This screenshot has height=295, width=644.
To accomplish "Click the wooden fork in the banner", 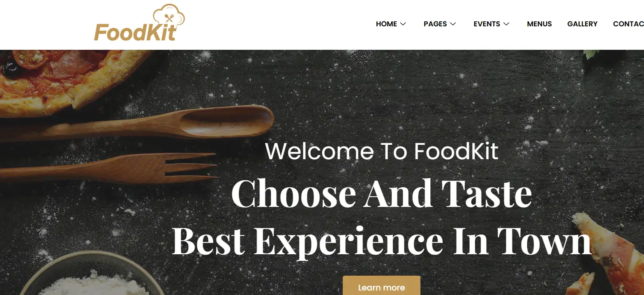I will 109,168.
